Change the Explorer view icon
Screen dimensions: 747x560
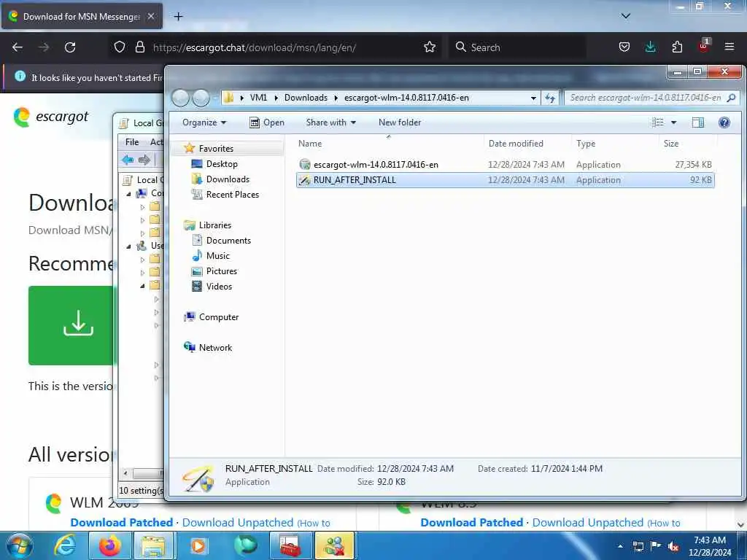tap(658, 122)
